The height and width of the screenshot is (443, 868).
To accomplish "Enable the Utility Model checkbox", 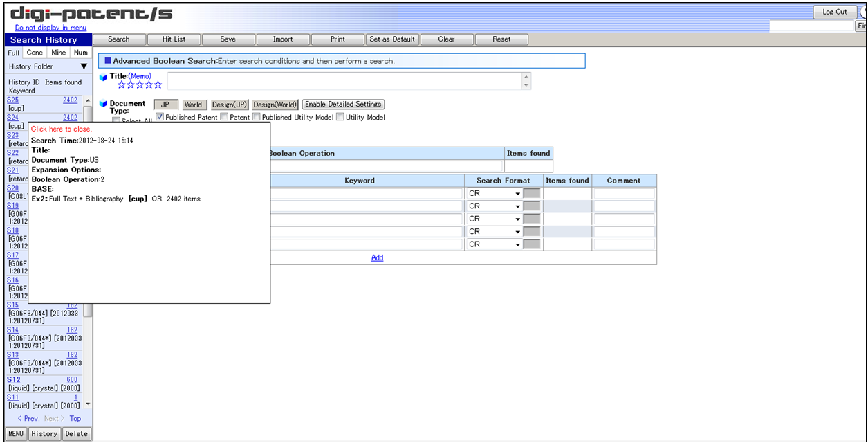I will (340, 117).
